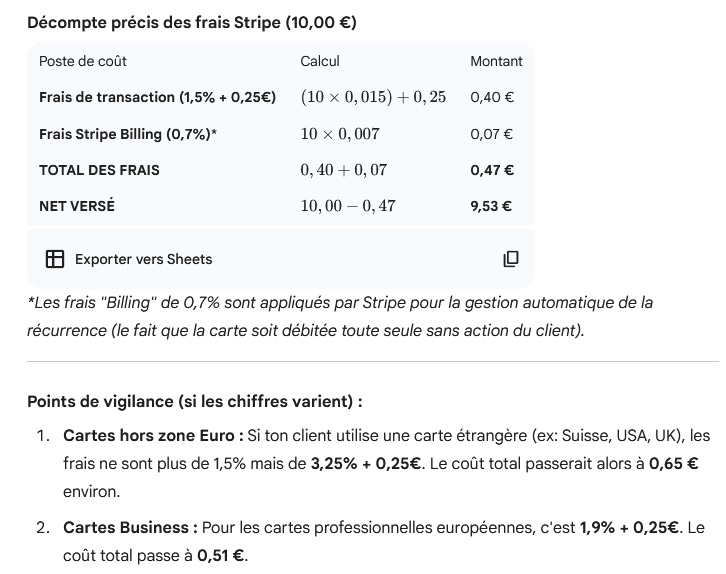Click the 0,47 € total amount
The height and width of the screenshot is (574, 726).
coord(492,170)
